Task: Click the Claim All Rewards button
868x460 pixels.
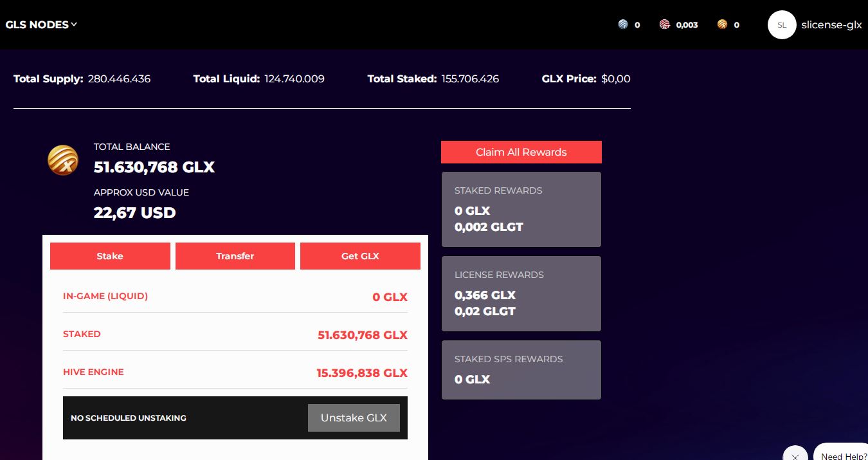Action: tap(521, 152)
